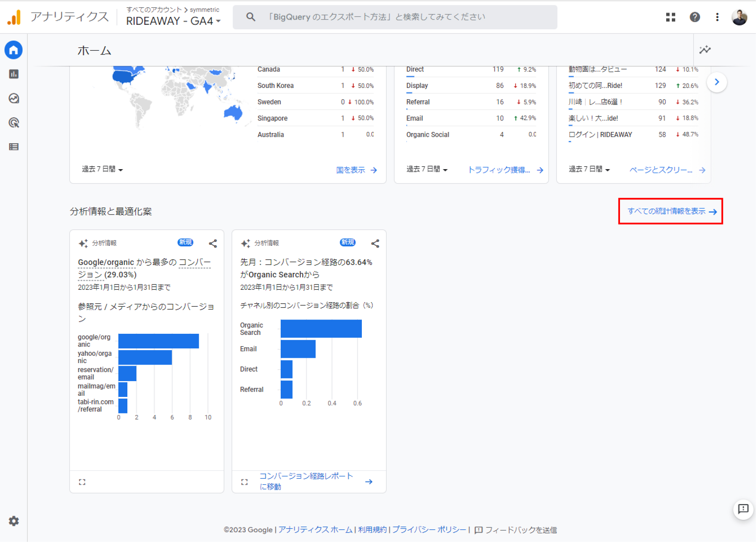Click the google/organic bar in chart

pos(159,341)
